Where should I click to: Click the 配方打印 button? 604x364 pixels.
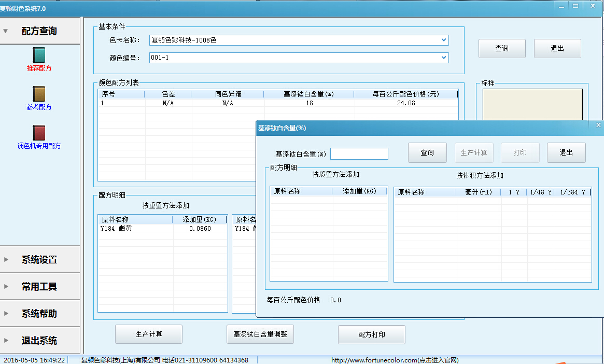click(x=371, y=334)
